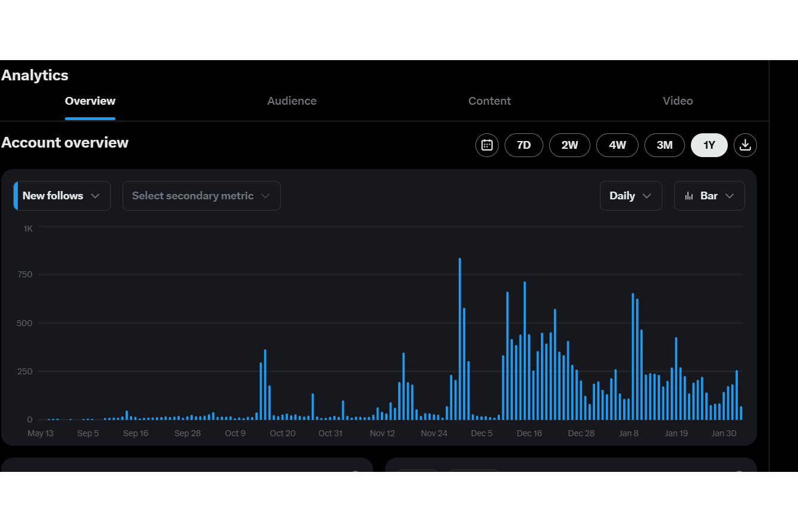This screenshot has height=532, width=798.
Task: Click the 500 y-axis label
Action: click(26, 323)
